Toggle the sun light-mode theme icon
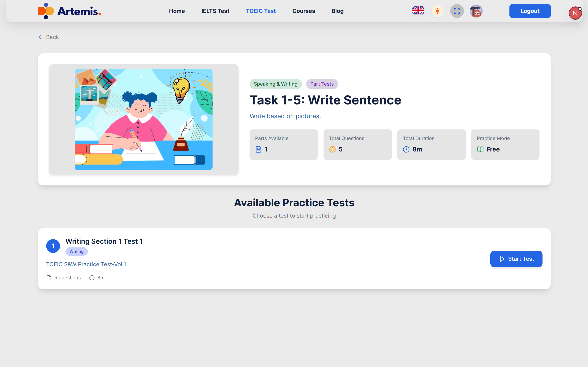The width and height of the screenshot is (588, 367). (x=437, y=11)
